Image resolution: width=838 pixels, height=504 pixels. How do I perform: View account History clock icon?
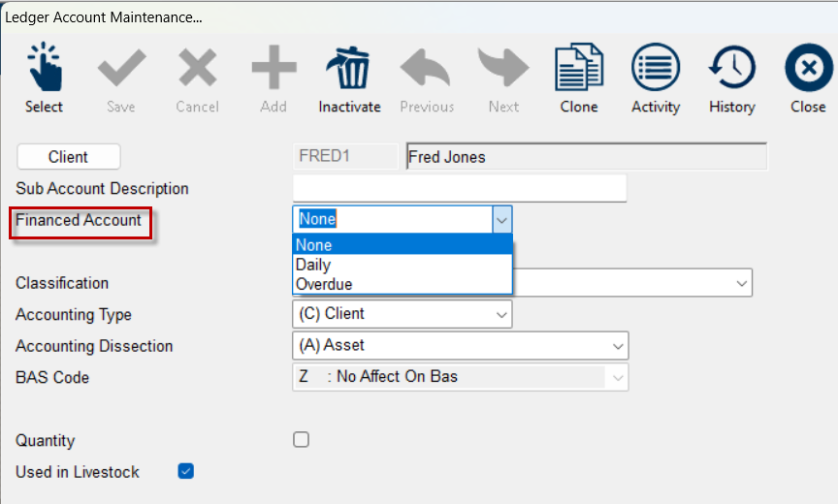(732, 67)
